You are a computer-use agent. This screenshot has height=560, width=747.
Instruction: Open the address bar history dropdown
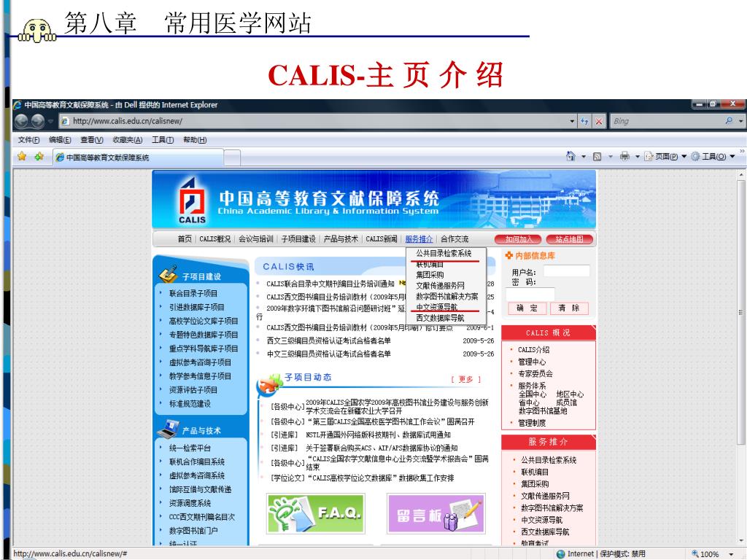pyautogui.click(x=572, y=122)
